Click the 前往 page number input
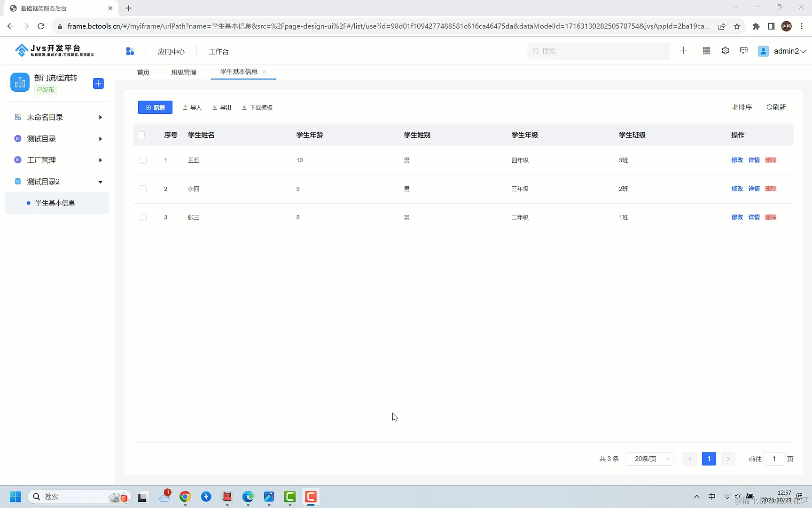Image resolution: width=812 pixels, height=508 pixels. (x=774, y=459)
